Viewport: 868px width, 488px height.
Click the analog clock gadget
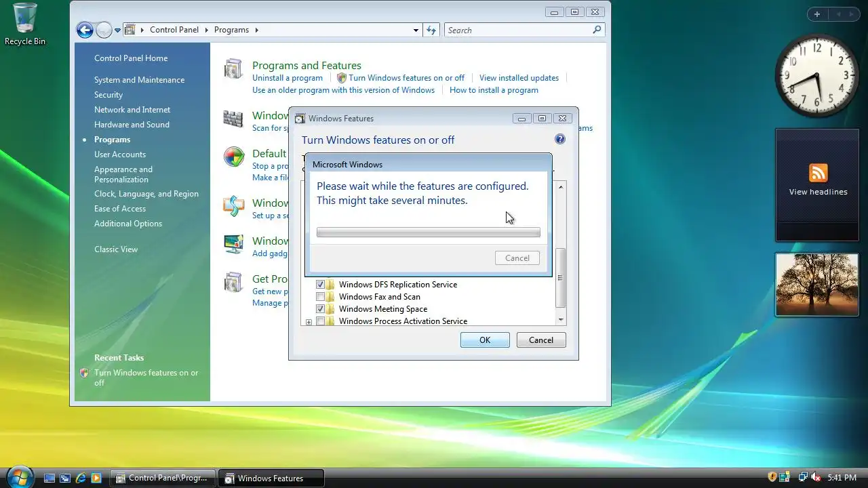pos(816,75)
